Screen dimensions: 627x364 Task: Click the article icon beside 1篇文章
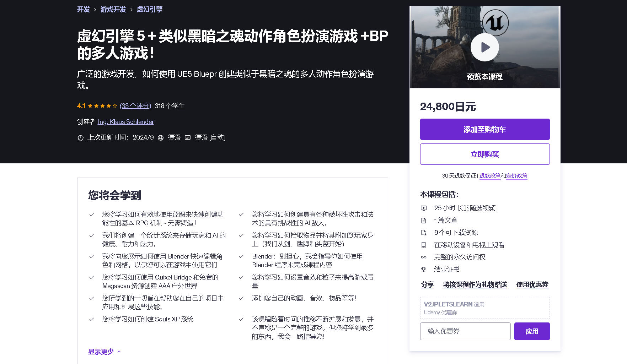pos(424,221)
